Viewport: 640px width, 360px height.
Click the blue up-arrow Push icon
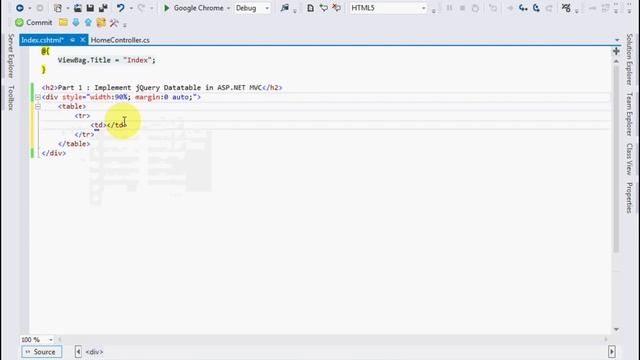[88, 22]
